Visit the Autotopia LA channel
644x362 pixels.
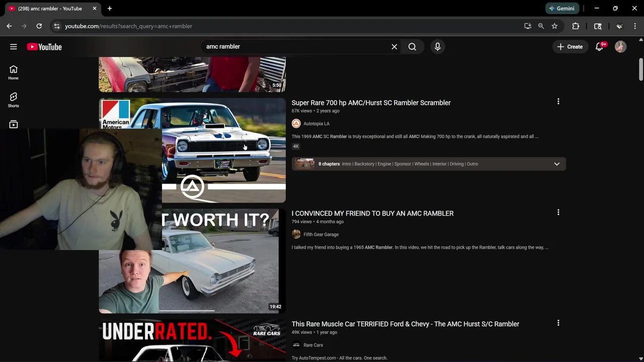coord(316,124)
